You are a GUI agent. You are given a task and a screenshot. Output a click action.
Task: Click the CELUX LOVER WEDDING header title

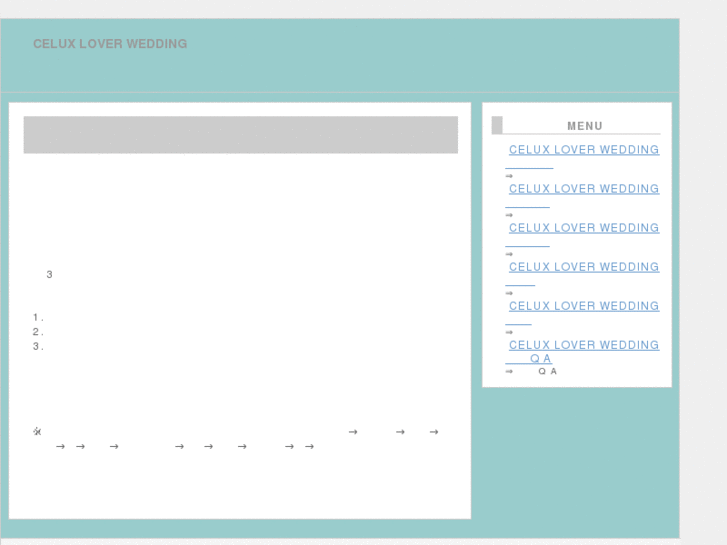pos(110,44)
